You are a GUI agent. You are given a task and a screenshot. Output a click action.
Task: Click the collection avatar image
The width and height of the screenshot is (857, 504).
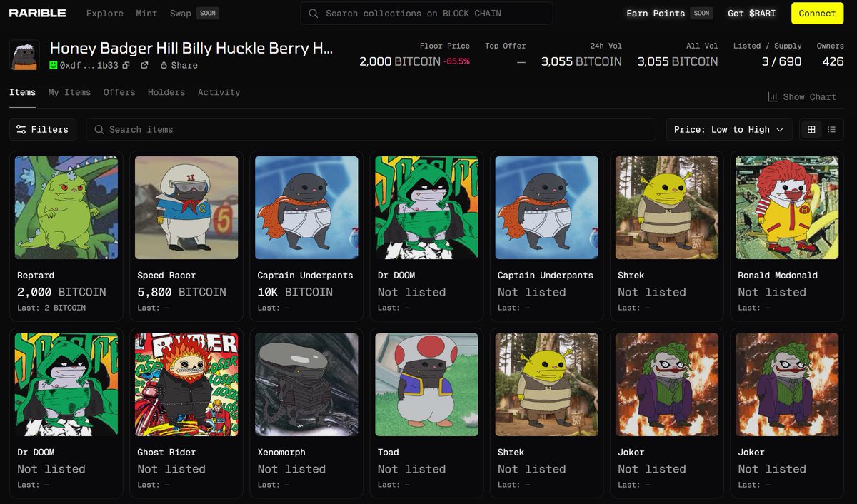[24, 55]
